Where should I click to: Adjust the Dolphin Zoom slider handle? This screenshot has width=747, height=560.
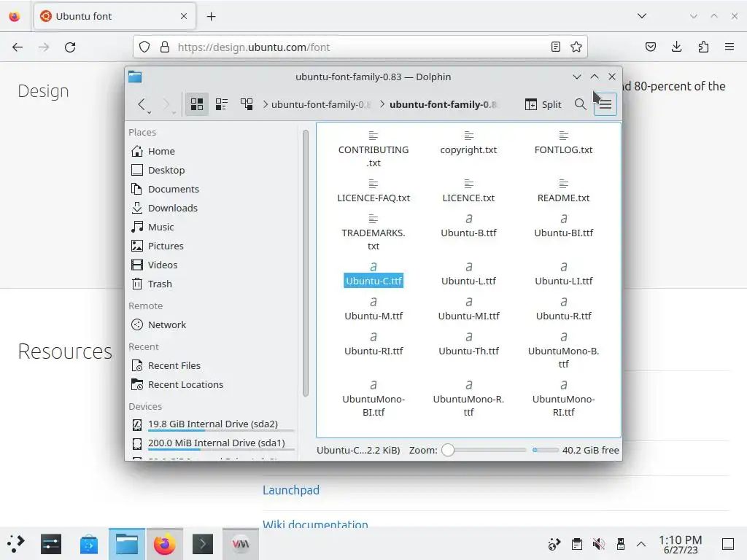[x=448, y=450]
